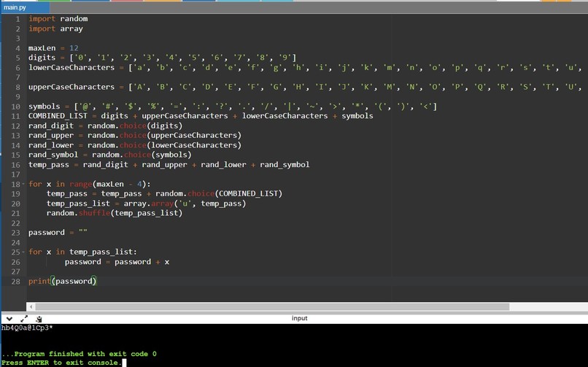Click 'rand_symbol' on line 15
The height and width of the screenshot is (367, 588).
click(x=53, y=155)
